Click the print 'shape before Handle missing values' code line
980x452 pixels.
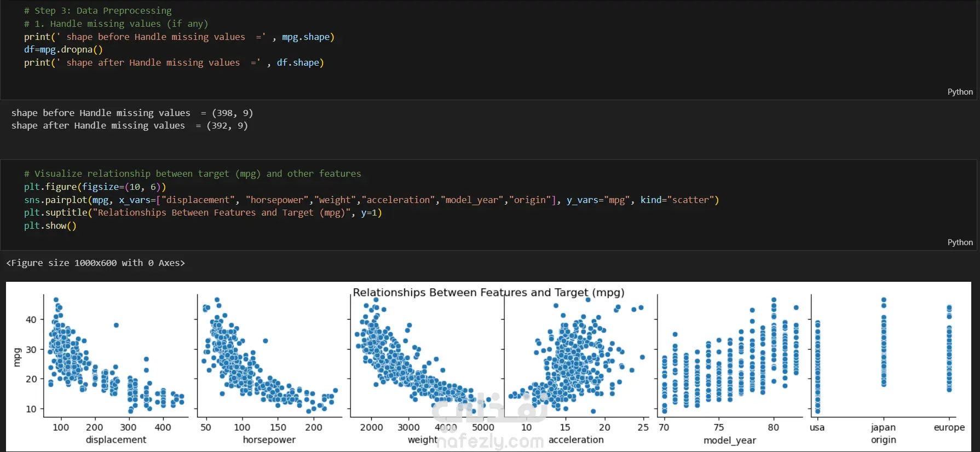pyautogui.click(x=178, y=37)
